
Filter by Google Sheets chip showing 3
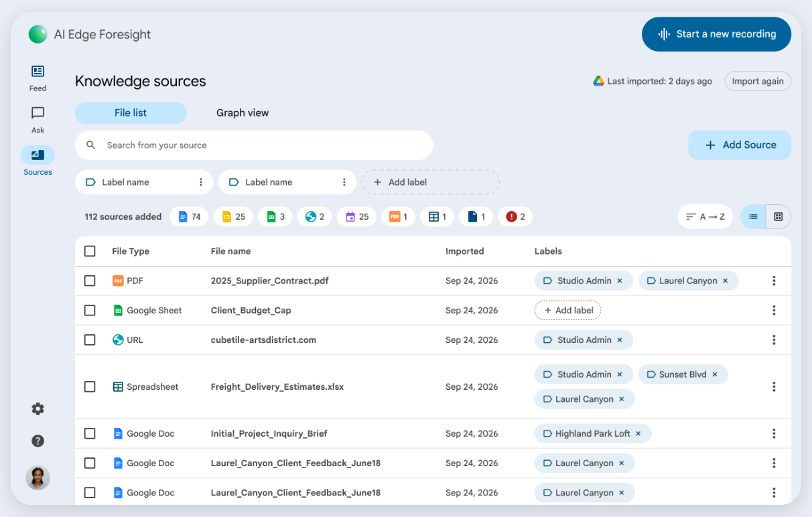275,216
